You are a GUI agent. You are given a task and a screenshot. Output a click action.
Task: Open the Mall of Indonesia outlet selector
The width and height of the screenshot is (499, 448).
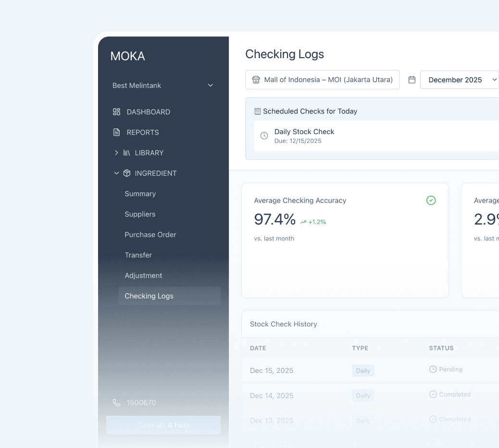click(x=323, y=79)
